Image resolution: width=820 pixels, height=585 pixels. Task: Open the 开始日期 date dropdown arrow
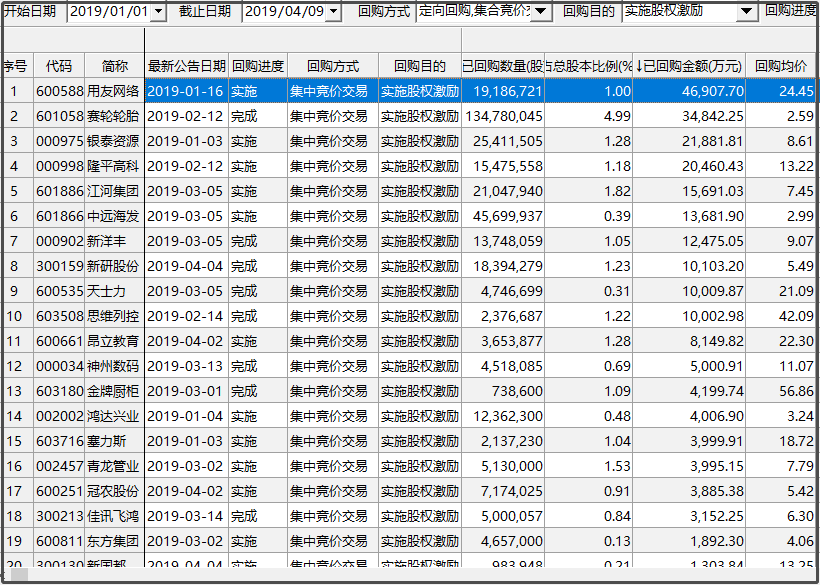pyautogui.click(x=158, y=12)
